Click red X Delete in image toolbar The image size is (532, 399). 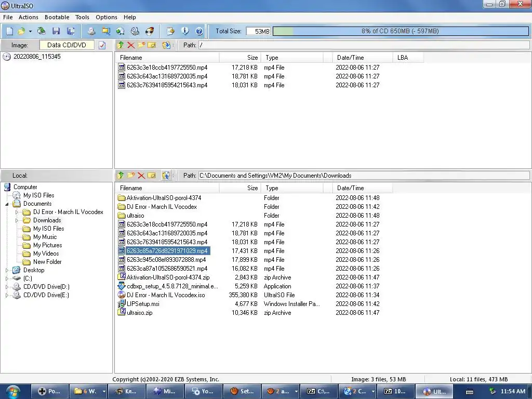coord(131,45)
